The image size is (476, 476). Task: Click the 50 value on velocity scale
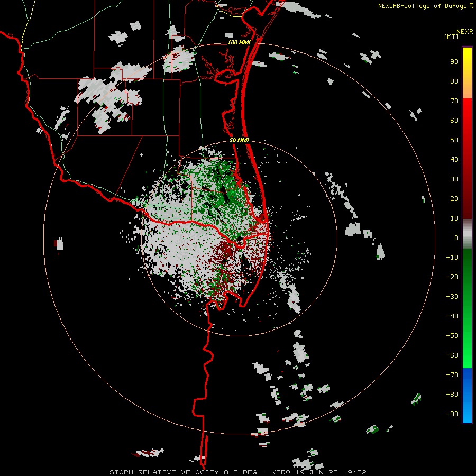[454, 140]
